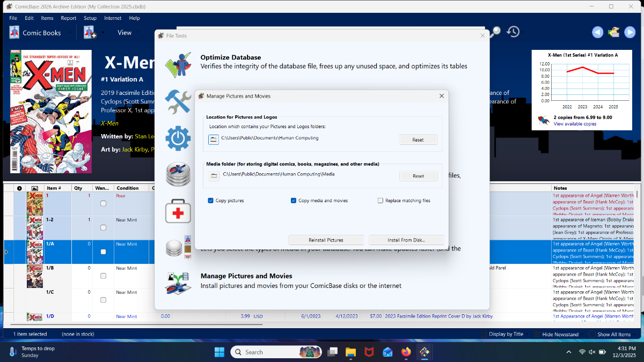Open the history clock icon
The image size is (644, 362).
(x=514, y=32)
